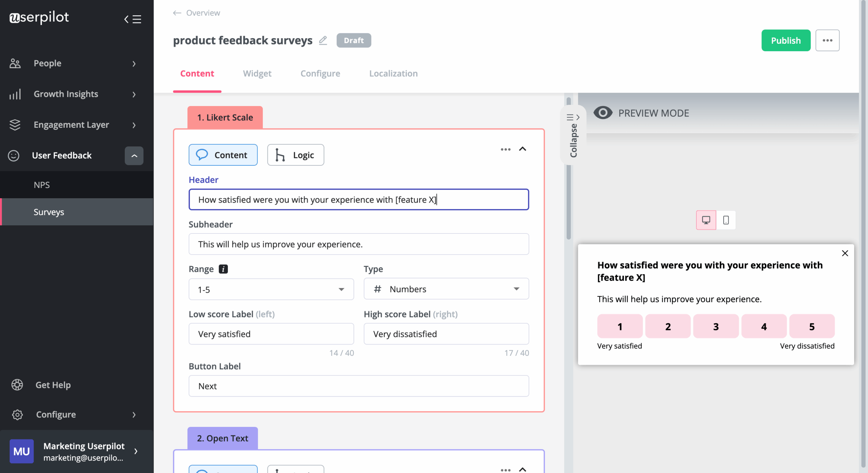Click the pencil icon to rename the survey
Image resolution: width=868 pixels, height=473 pixels.
tap(323, 40)
